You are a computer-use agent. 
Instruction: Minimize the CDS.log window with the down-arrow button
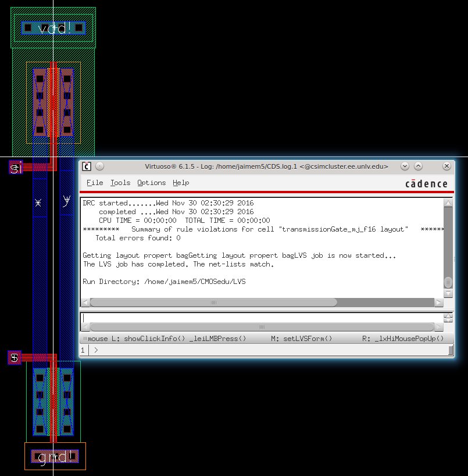click(x=405, y=166)
